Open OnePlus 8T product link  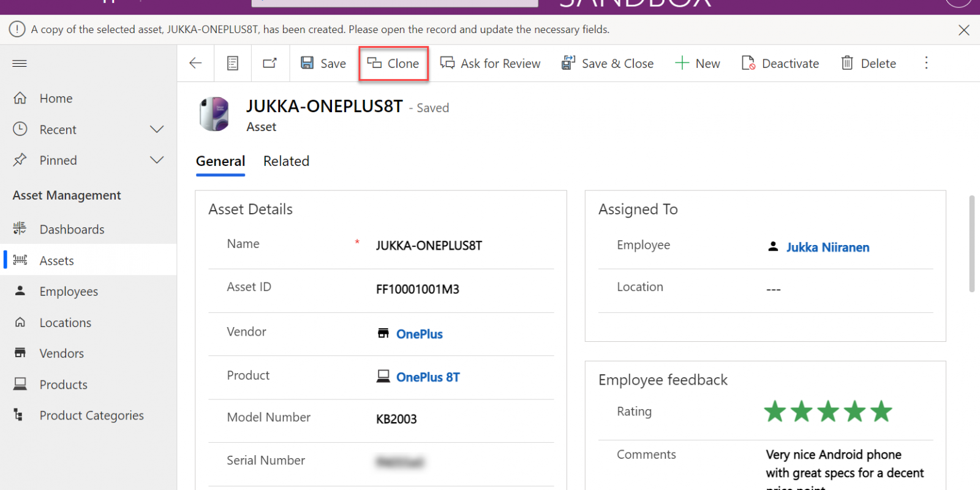(x=428, y=377)
